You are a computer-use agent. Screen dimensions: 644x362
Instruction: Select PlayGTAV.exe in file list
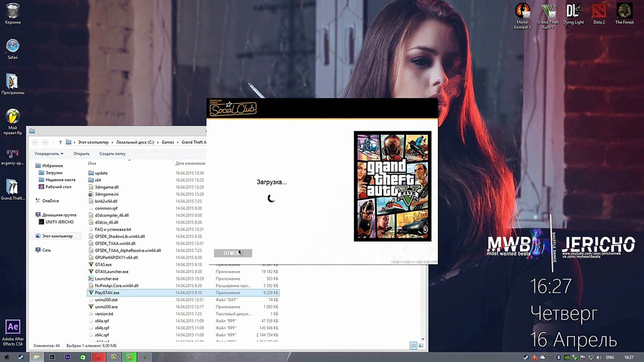[x=183, y=293]
